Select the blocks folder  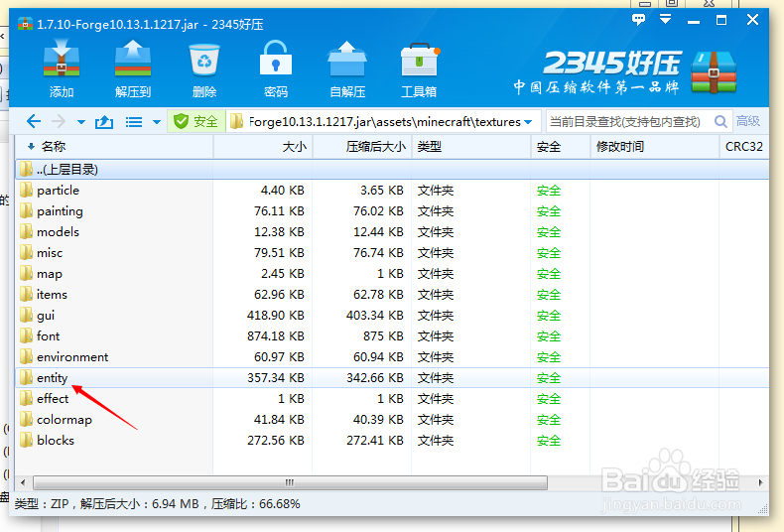pos(392,441)
